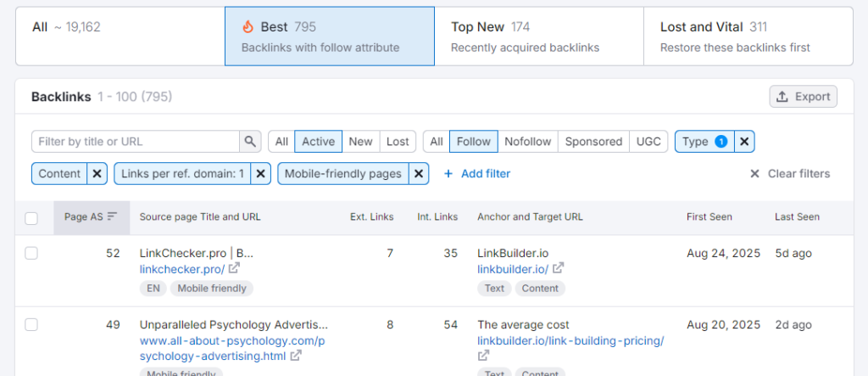
Task: Select All link attributes toggle
Action: [x=437, y=142]
